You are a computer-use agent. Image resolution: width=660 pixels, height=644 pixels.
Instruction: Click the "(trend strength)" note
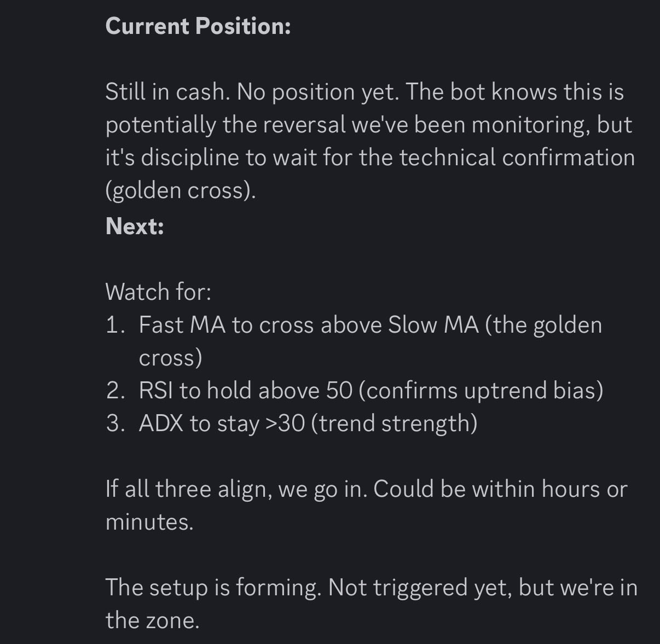(393, 423)
